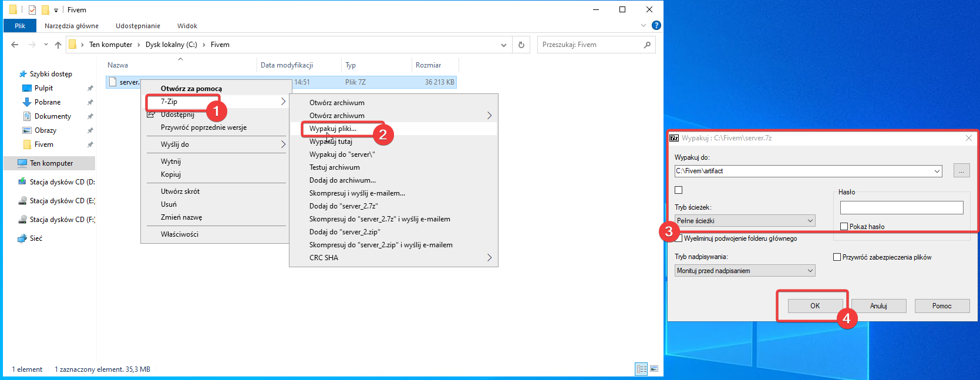Switch to details view icon in status bar
The image size is (980, 380).
(x=641, y=369)
